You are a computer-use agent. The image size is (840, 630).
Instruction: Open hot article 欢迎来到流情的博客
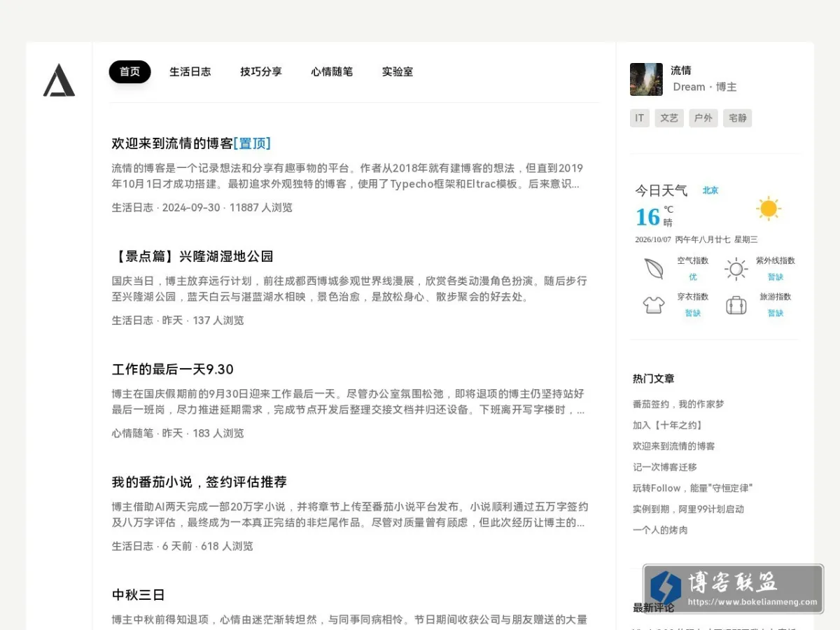(x=674, y=446)
